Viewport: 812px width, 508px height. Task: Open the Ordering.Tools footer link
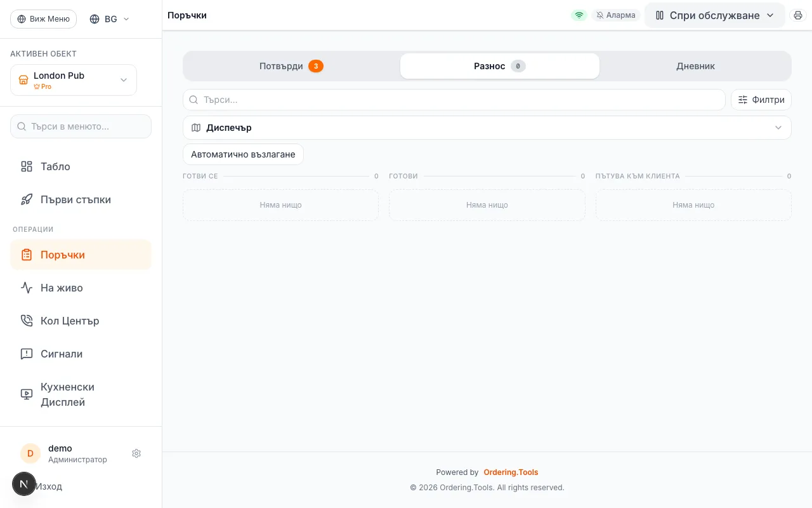[511, 472]
